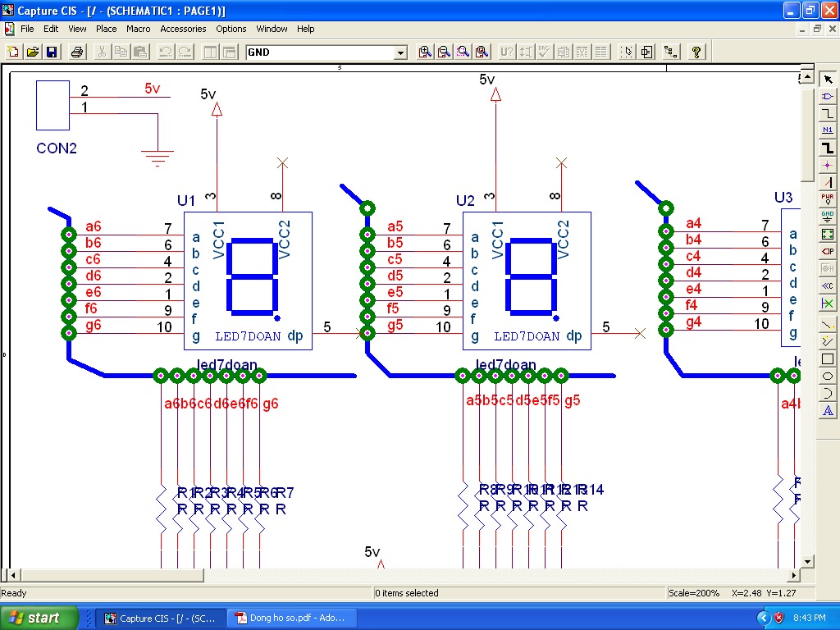This screenshot has height=630, width=840.
Task: Select the Place Wire tool
Action: click(x=828, y=113)
